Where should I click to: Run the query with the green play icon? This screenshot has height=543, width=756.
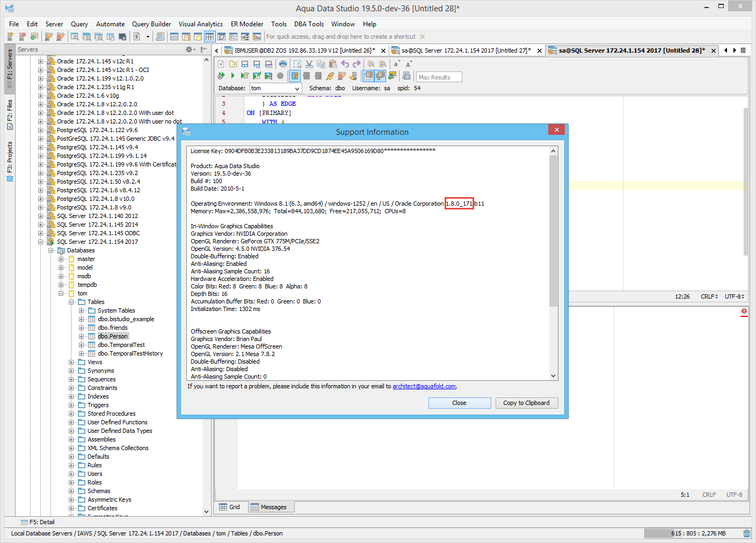pyautogui.click(x=233, y=76)
